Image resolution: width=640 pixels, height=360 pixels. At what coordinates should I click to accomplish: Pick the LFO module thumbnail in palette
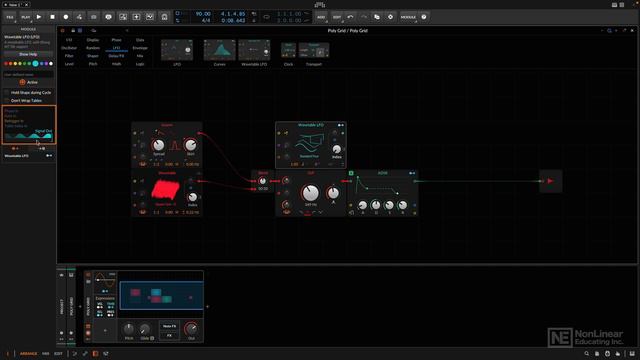pyautogui.click(x=177, y=50)
